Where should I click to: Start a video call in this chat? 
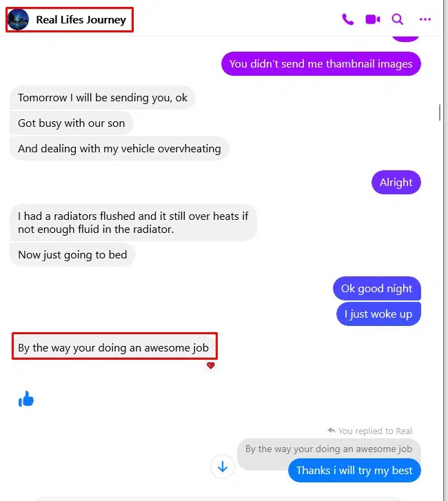[373, 19]
